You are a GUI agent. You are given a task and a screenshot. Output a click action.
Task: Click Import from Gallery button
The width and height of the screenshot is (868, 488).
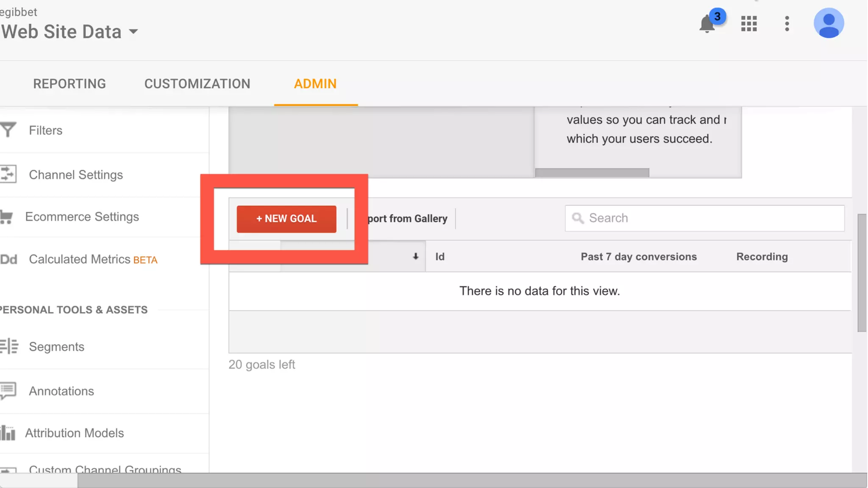point(407,219)
